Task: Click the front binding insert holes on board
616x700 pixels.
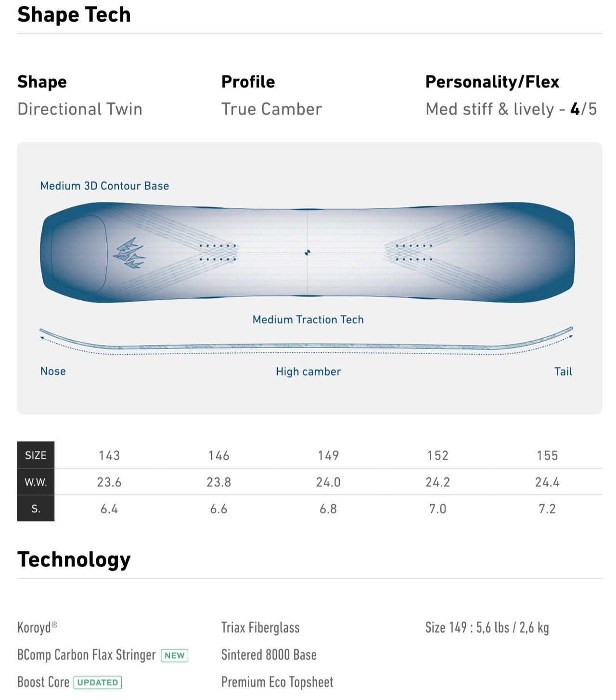Action: pyautogui.click(x=218, y=253)
